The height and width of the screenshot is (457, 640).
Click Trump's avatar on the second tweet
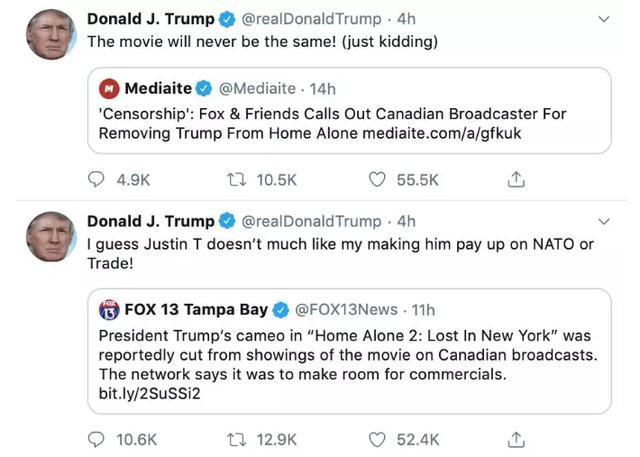tap(50, 237)
